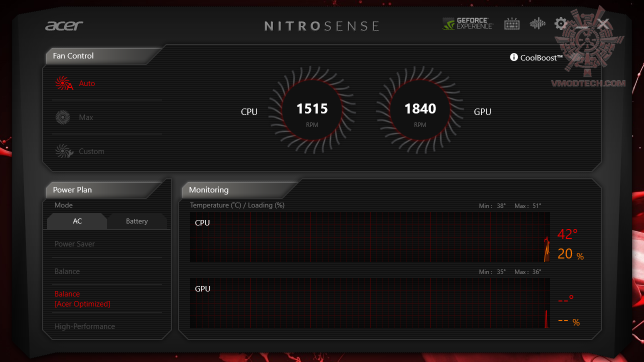This screenshot has height=362, width=644.
Task: Open the settings gear icon
Action: tap(561, 23)
